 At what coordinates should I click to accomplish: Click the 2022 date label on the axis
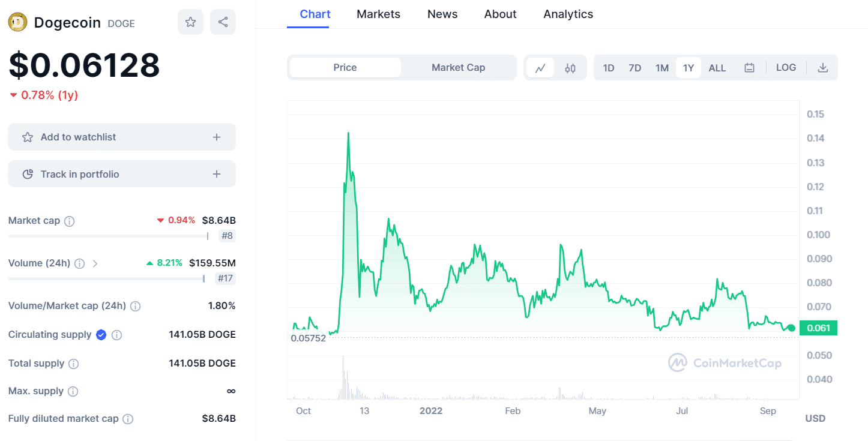[431, 410]
